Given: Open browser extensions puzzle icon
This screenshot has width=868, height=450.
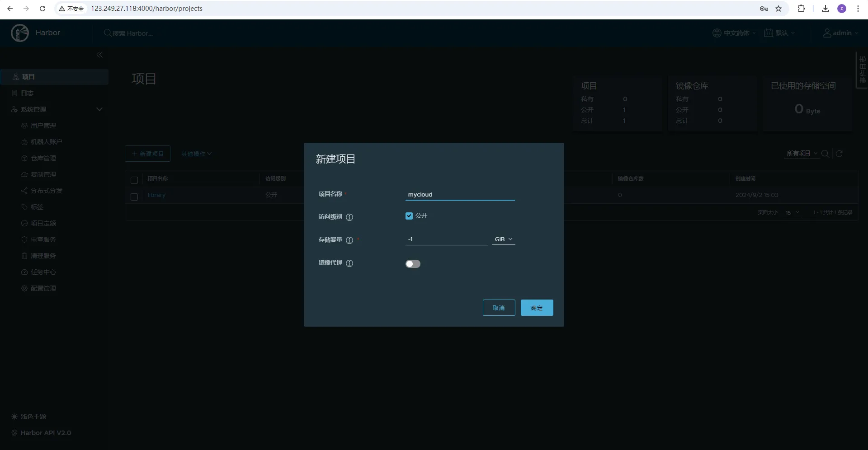Looking at the screenshot, I should coord(801,9).
